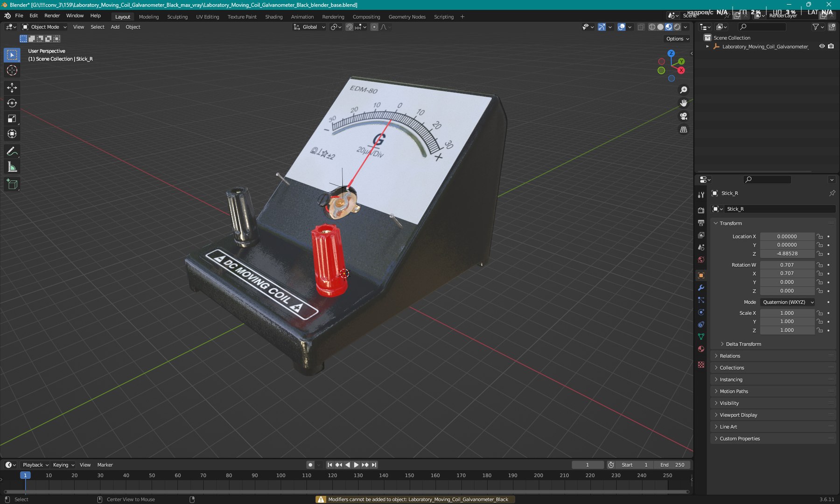Switch to the UV Editing workspace tab

tap(207, 17)
